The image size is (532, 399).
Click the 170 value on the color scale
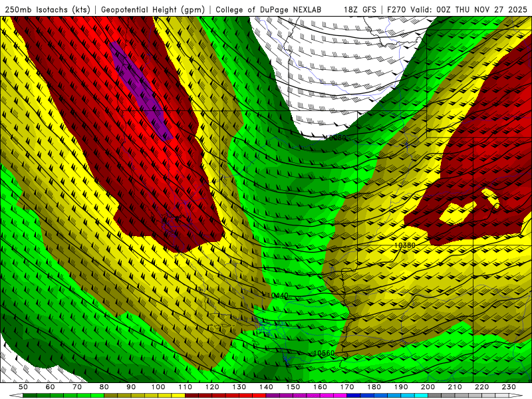pos(347,387)
